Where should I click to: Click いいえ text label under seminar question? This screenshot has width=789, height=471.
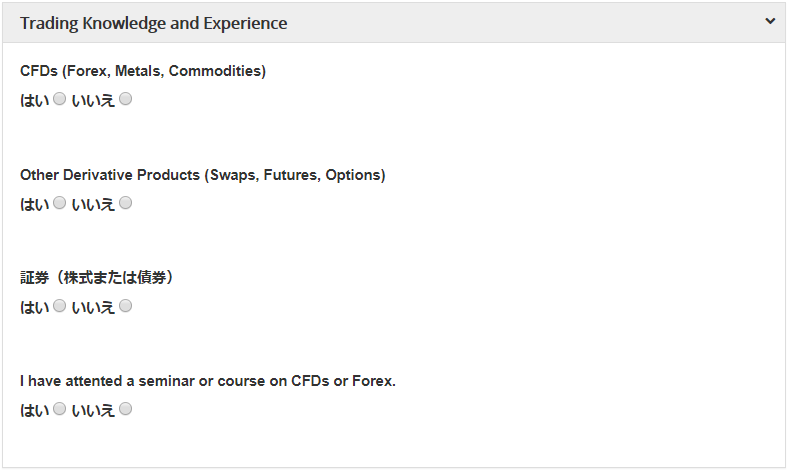[x=93, y=410]
